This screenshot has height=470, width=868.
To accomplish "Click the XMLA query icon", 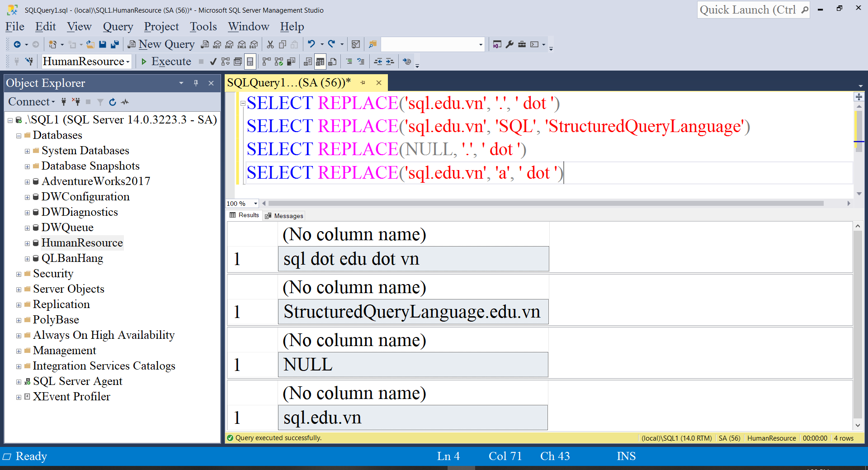I will click(x=242, y=44).
